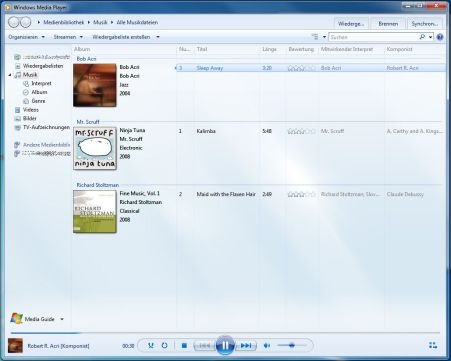Go forward with the round forward arrow

point(26,22)
